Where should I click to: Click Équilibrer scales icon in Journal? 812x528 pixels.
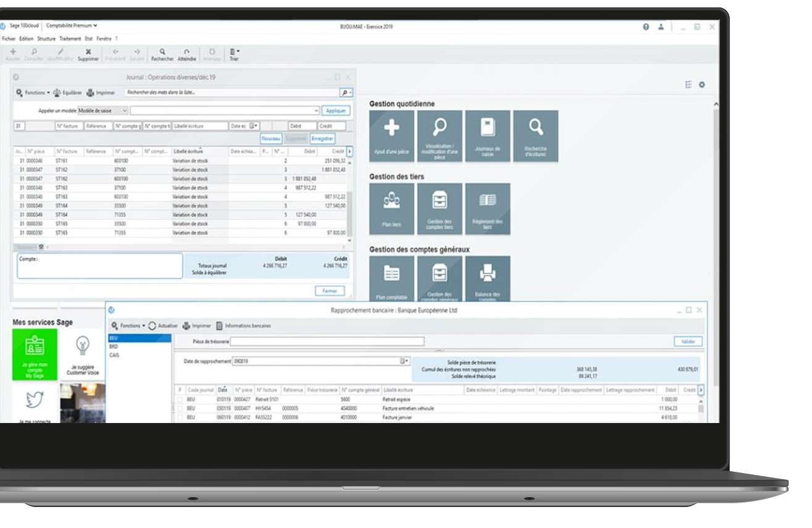point(67,93)
